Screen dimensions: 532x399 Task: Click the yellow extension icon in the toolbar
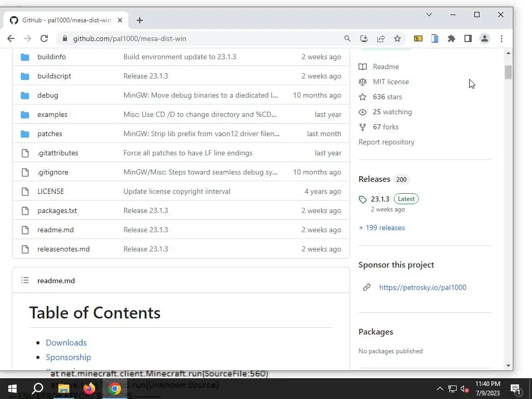(x=418, y=38)
